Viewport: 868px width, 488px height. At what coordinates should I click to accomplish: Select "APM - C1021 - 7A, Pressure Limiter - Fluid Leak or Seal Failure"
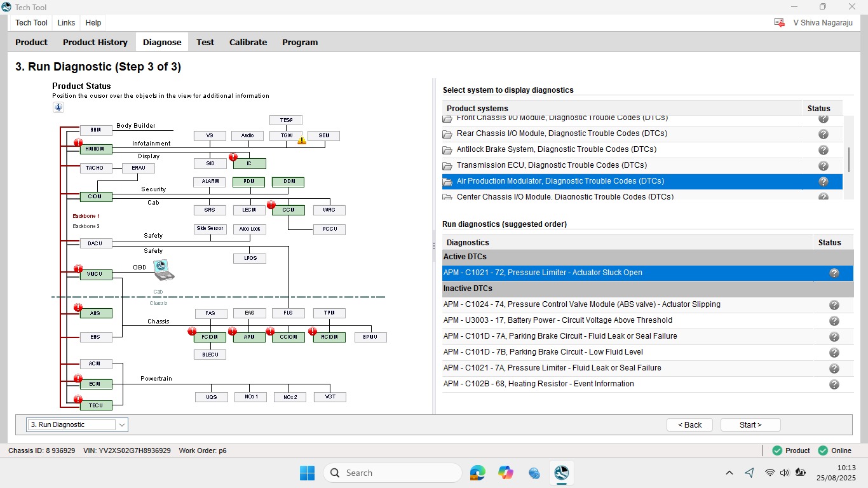coord(648,369)
